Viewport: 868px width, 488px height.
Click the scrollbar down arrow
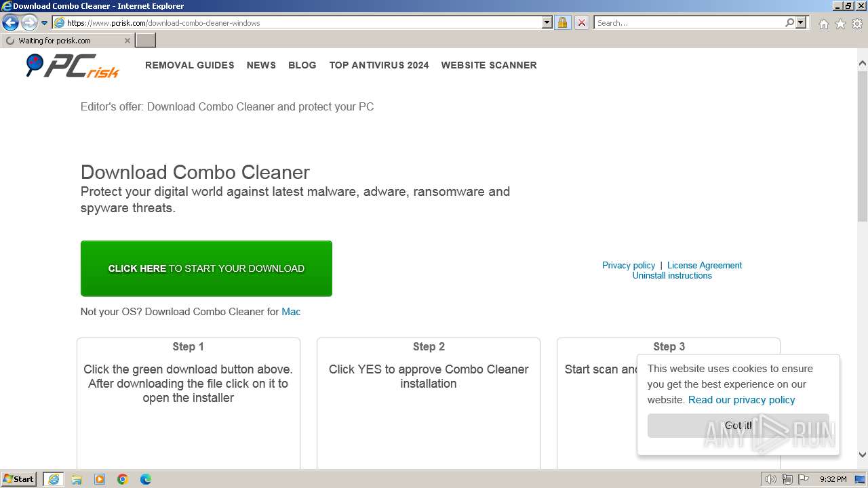(863, 455)
